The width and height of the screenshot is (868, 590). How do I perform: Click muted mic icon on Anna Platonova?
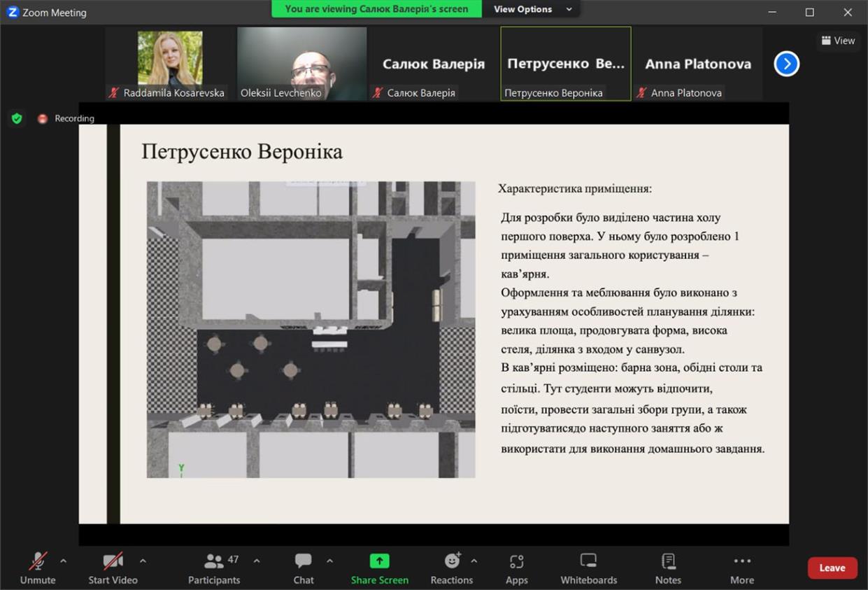point(641,92)
